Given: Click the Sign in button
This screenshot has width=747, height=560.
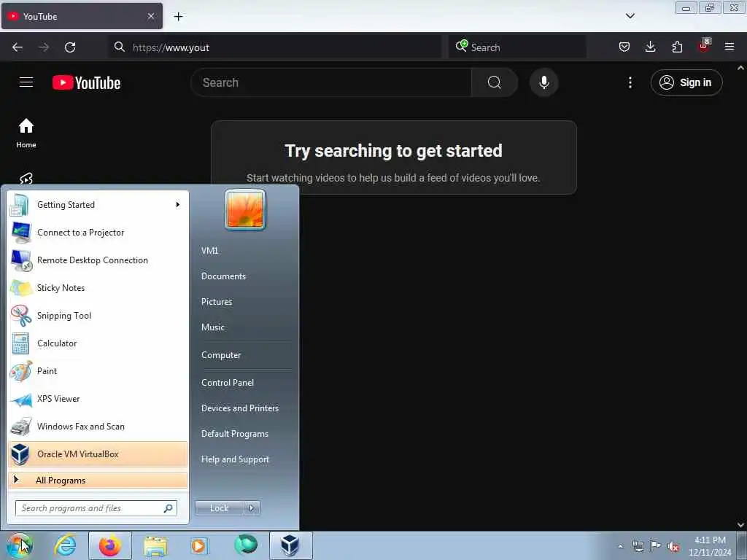Looking at the screenshot, I should [686, 82].
